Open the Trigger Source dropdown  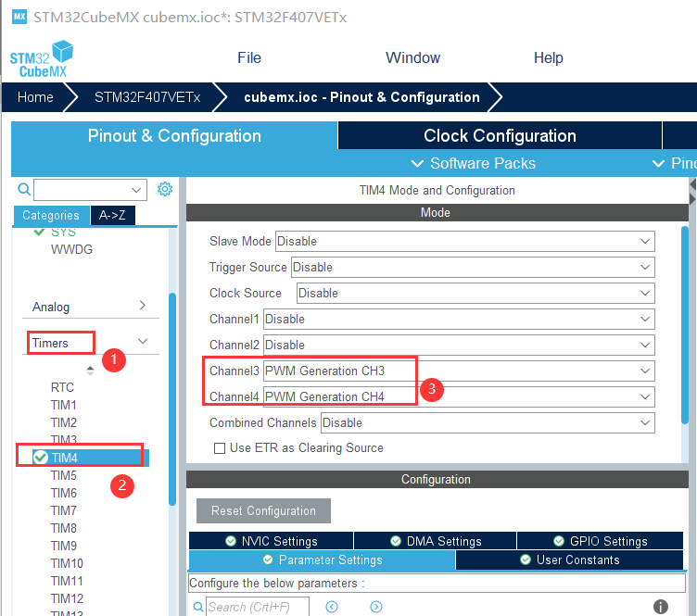(x=473, y=268)
